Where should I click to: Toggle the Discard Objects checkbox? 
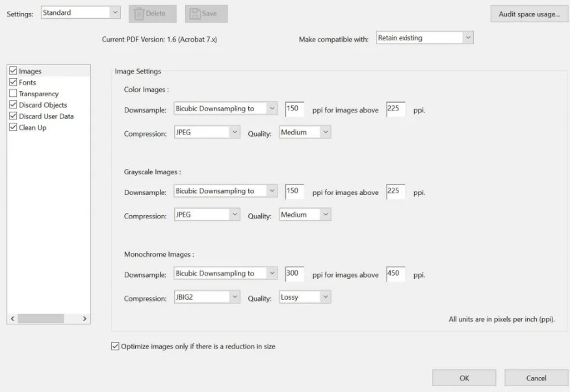click(x=13, y=105)
